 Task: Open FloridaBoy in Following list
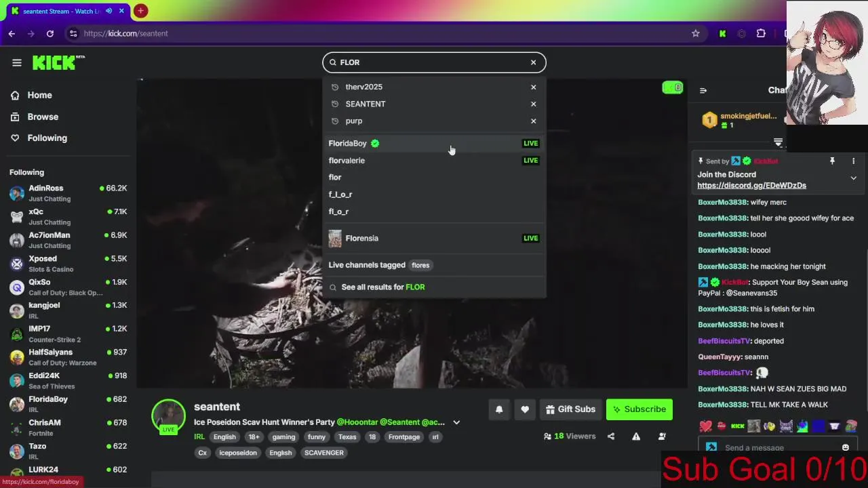tap(68, 405)
